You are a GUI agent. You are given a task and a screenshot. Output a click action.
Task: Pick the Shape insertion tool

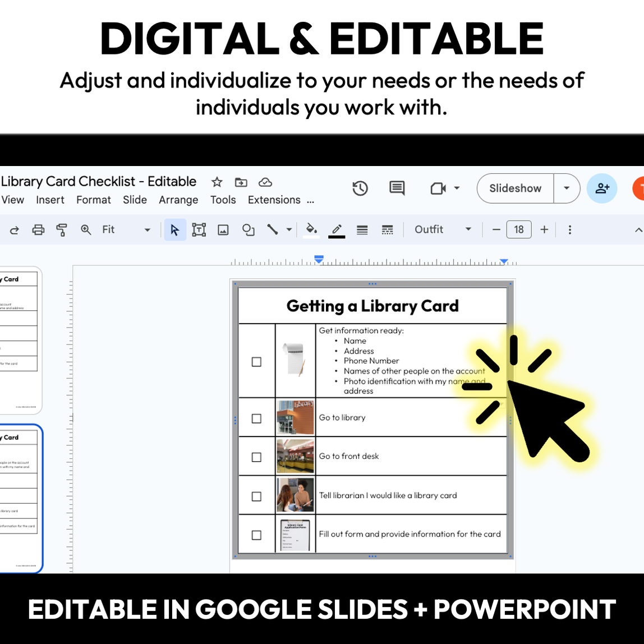tap(249, 229)
